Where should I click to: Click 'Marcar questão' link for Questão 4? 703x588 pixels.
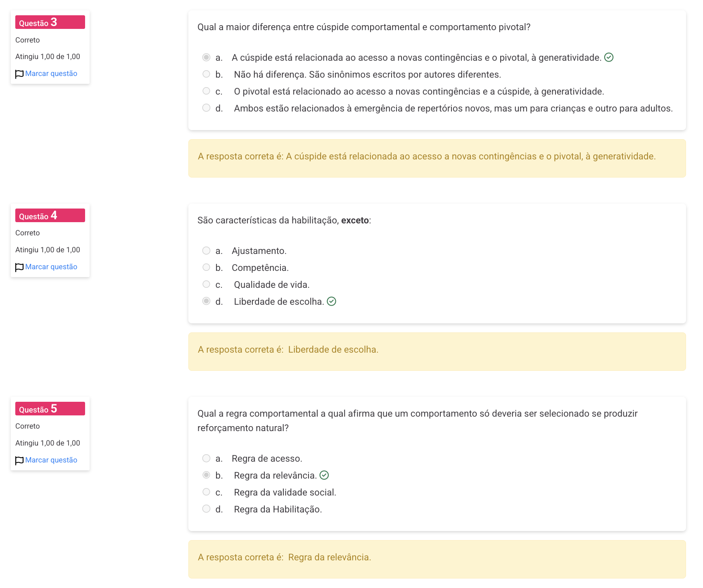(x=51, y=267)
